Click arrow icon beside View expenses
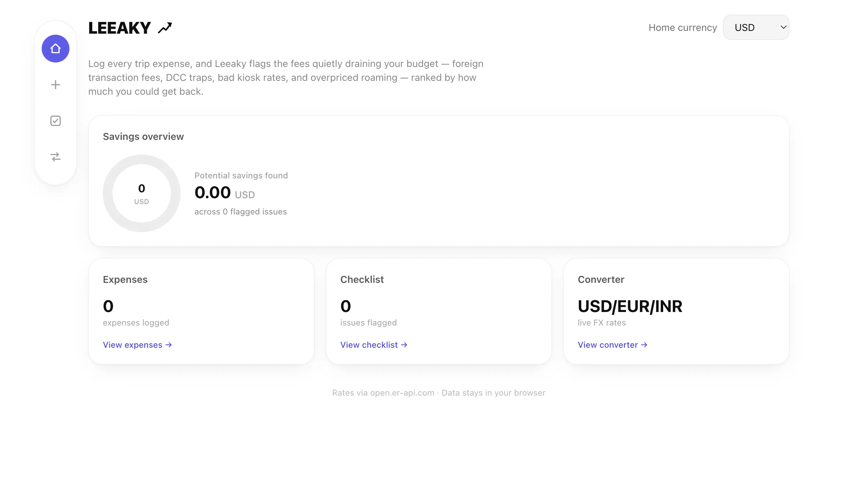 (x=169, y=345)
